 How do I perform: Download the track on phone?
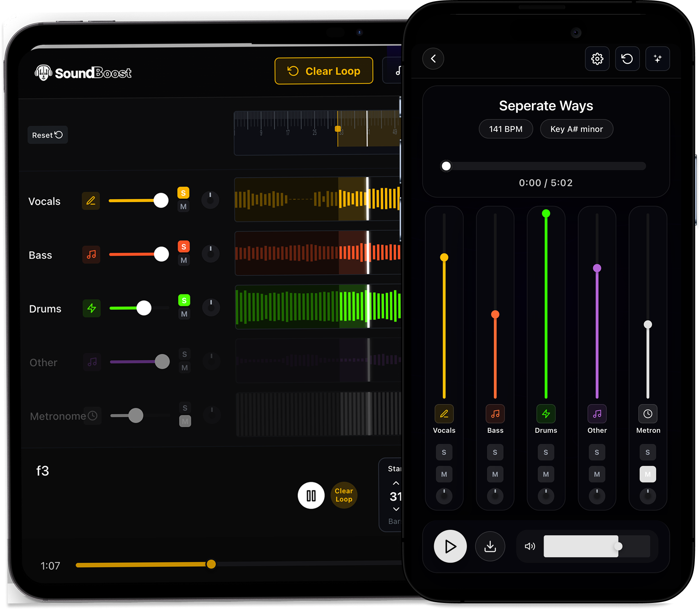point(490,546)
